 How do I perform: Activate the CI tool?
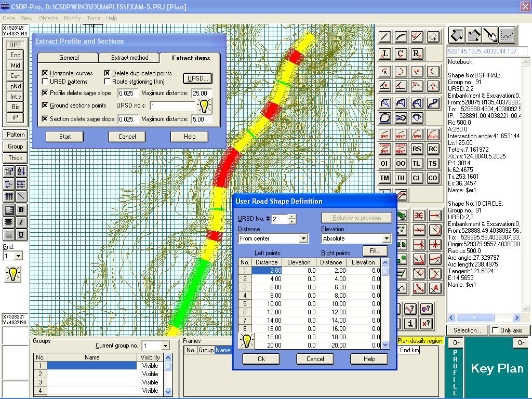coord(417,178)
